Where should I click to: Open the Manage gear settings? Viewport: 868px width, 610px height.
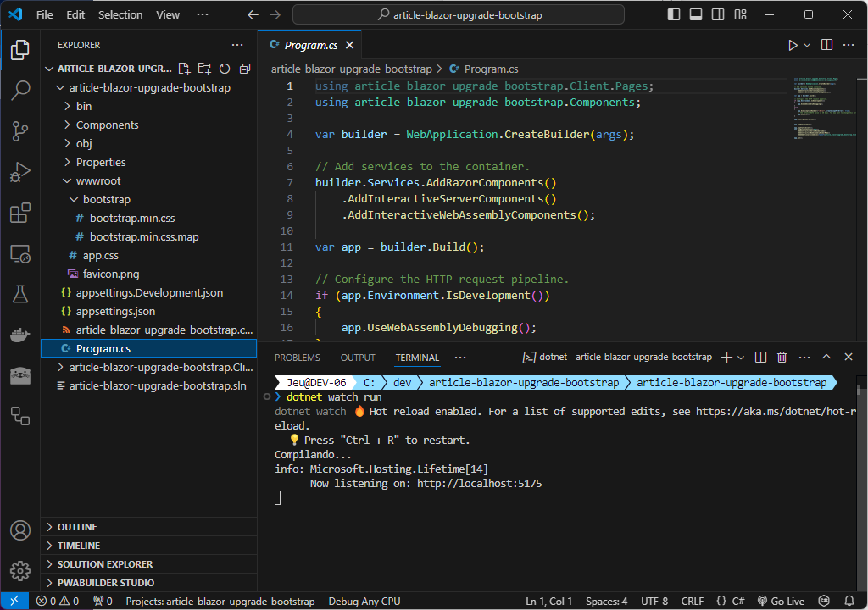tap(20, 571)
